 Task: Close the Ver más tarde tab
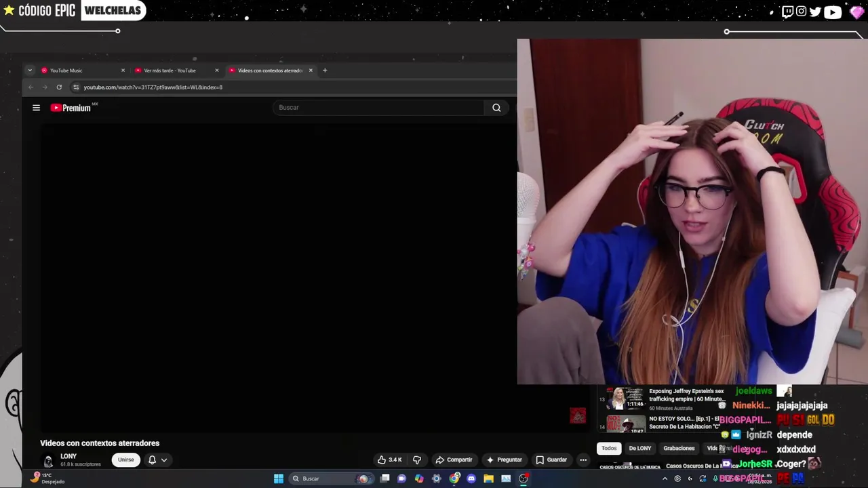pyautogui.click(x=217, y=70)
